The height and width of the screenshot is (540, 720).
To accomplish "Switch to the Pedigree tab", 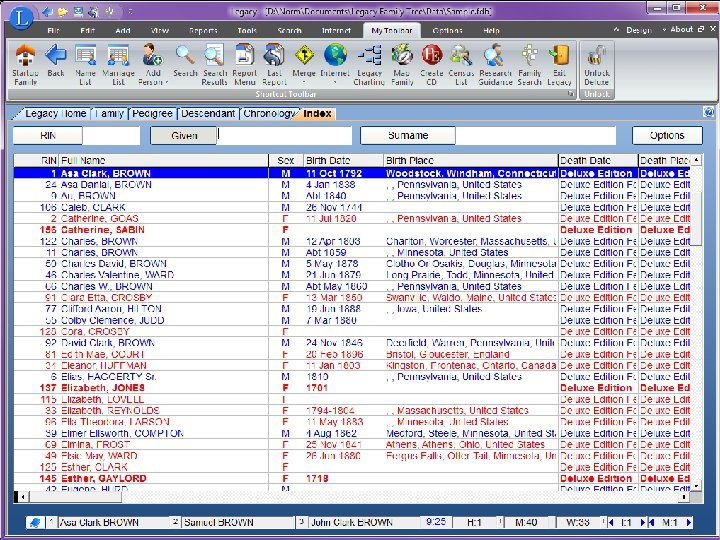I will tap(152, 113).
